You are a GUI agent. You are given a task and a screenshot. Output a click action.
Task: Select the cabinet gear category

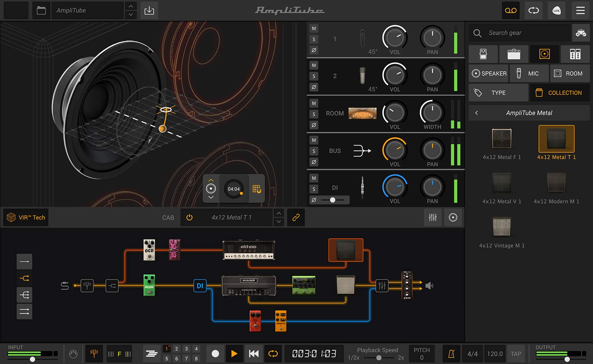544,54
